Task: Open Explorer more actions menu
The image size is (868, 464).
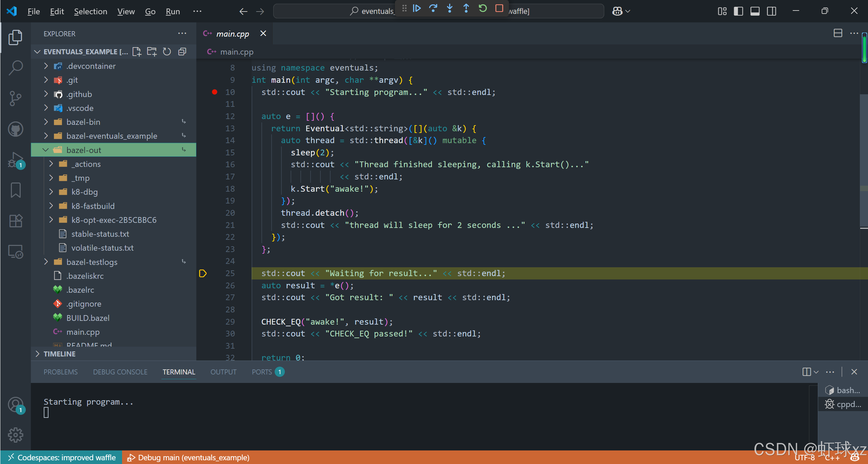Action: click(182, 33)
